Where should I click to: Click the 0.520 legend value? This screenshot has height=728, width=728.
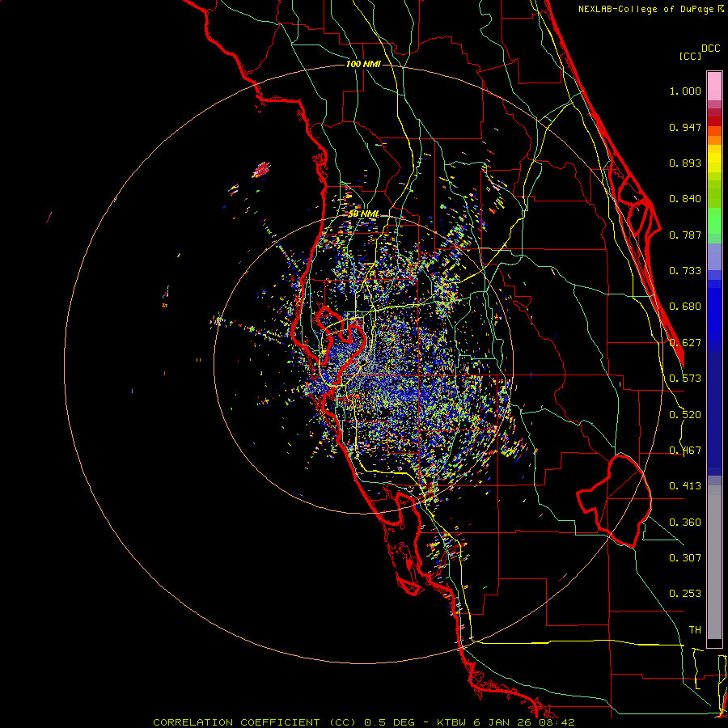pyautogui.click(x=685, y=415)
